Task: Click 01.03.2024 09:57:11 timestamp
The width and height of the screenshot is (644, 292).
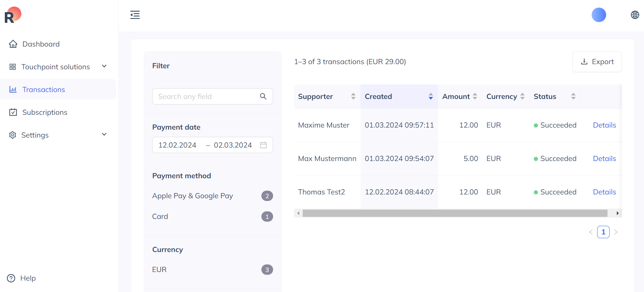Action: (399, 125)
